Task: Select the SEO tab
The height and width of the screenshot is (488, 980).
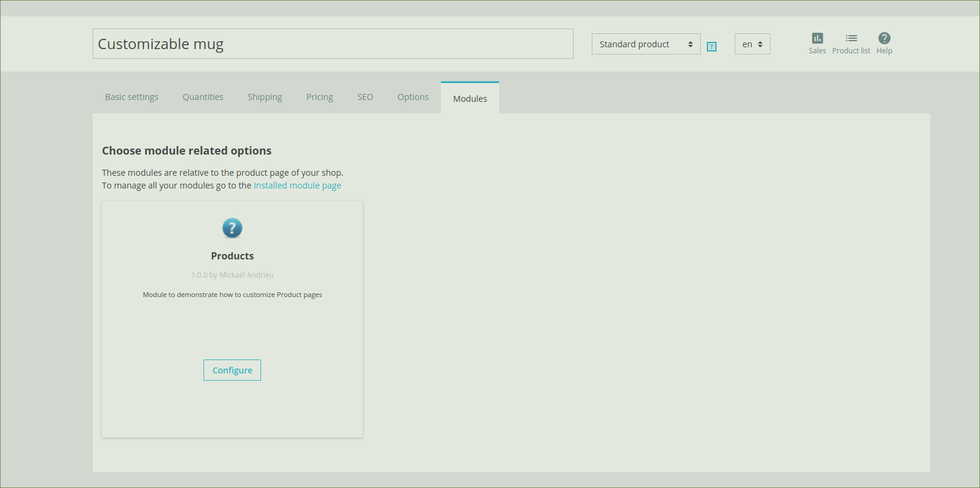Action: point(365,97)
